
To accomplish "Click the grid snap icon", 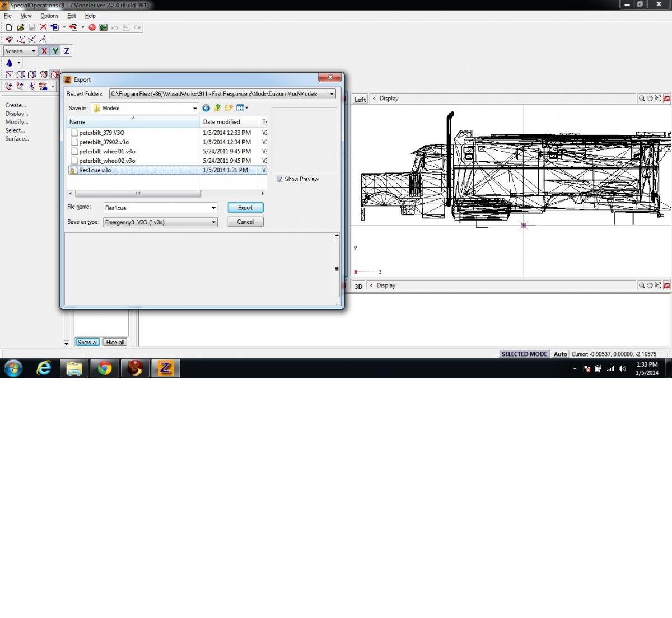I will [x=43, y=39].
